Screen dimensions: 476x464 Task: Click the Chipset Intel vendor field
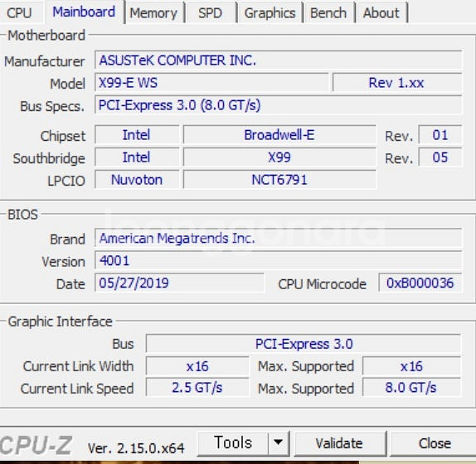pyautogui.click(x=137, y=135)
